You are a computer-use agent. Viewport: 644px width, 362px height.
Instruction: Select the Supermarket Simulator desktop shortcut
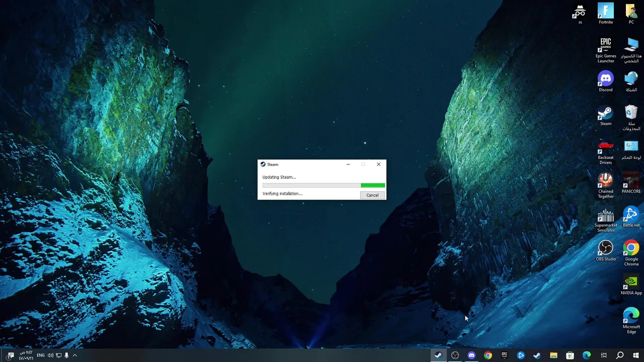point(606,220)
